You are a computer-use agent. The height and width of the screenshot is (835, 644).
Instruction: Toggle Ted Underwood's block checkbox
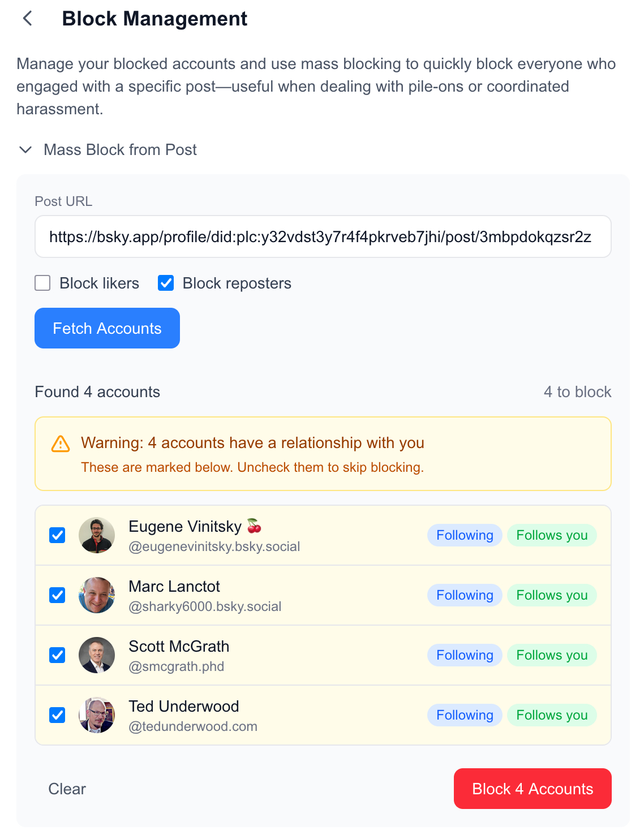coord(57,715)
